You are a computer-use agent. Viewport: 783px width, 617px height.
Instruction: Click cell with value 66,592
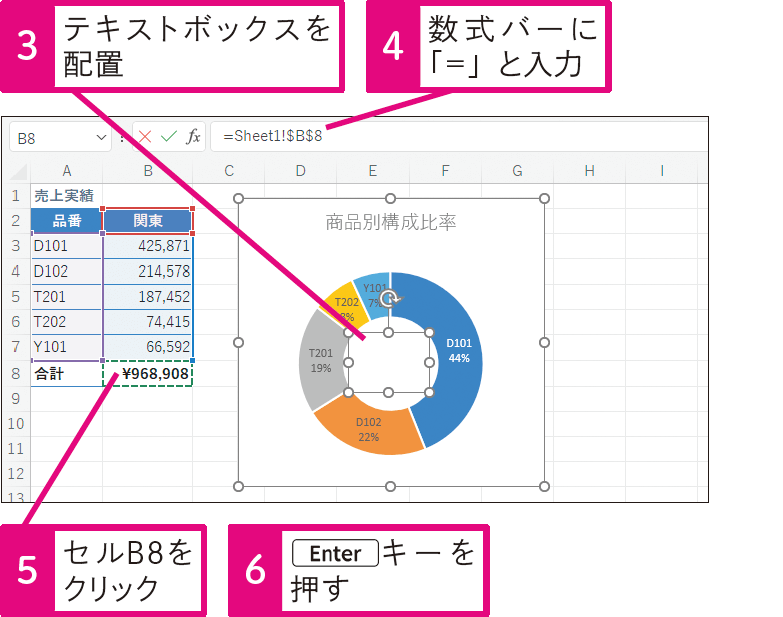point(148,347)
